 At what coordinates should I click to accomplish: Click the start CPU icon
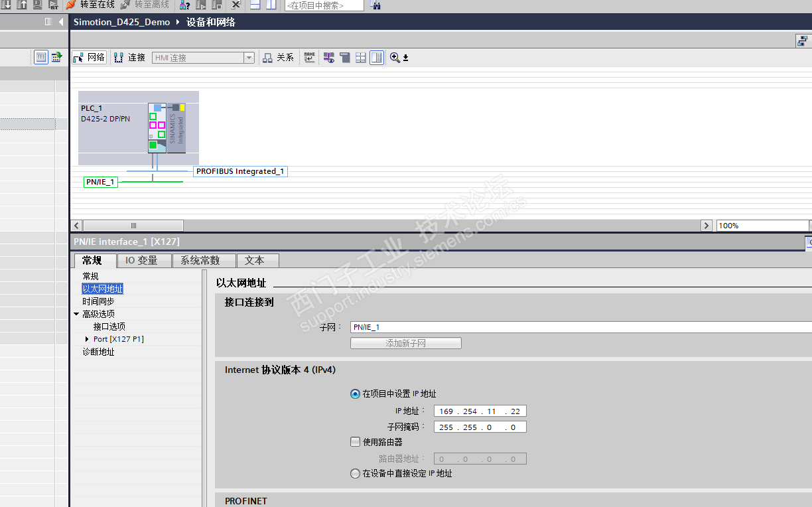tap(202, 5)
